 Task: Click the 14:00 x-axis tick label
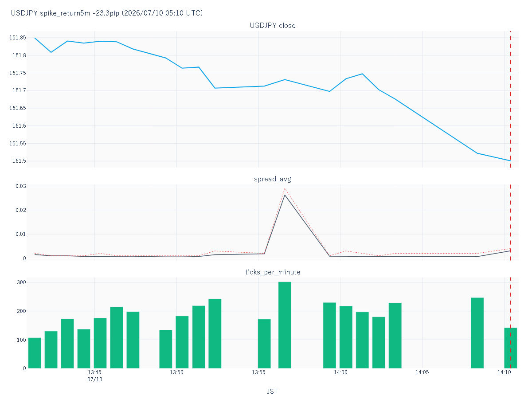point(340,373)
